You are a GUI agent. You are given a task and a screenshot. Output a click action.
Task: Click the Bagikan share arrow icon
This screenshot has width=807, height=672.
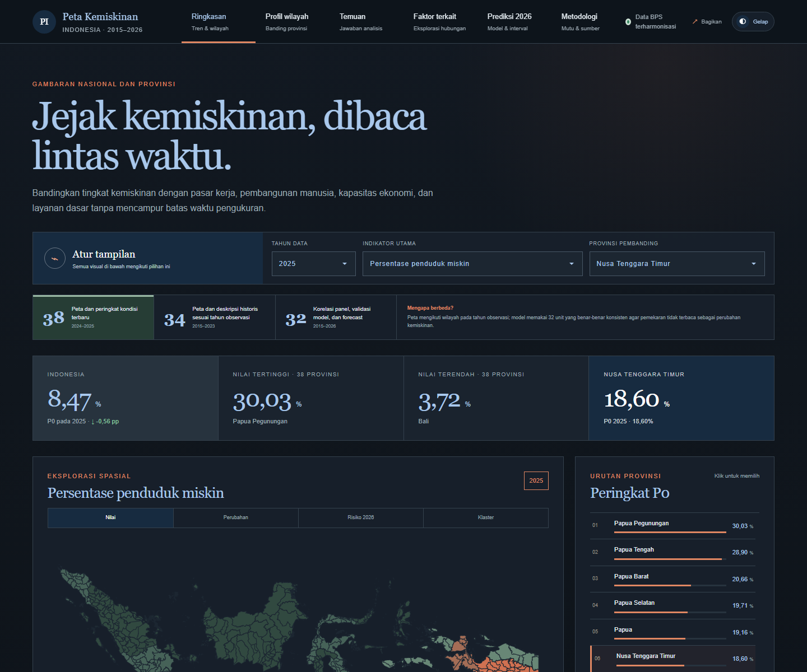coord(695,22)
